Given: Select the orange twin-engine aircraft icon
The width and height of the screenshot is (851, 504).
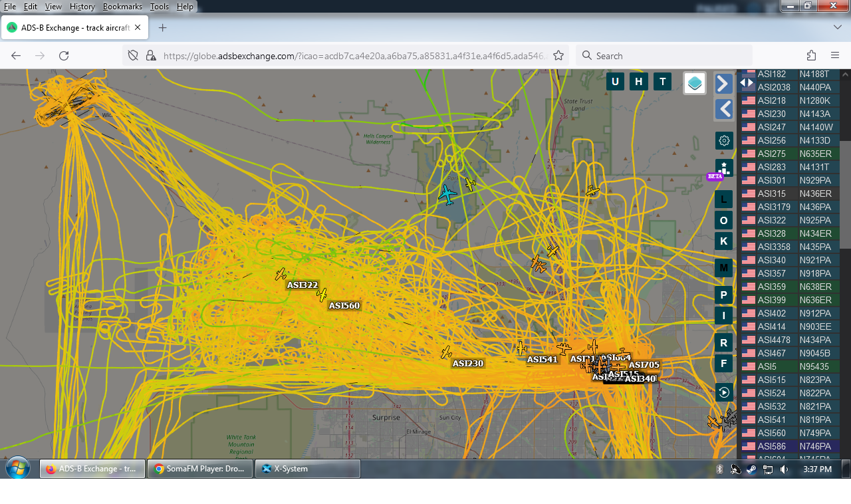Looking at the screenshot, I should (x=539, y=265).
